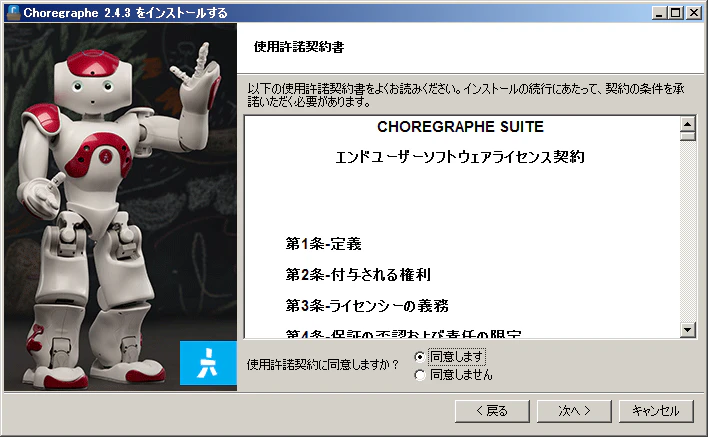Click the CHOREGRAPHE SUITE title text
This screenshot has height=437, width=708.
(460, 127)
